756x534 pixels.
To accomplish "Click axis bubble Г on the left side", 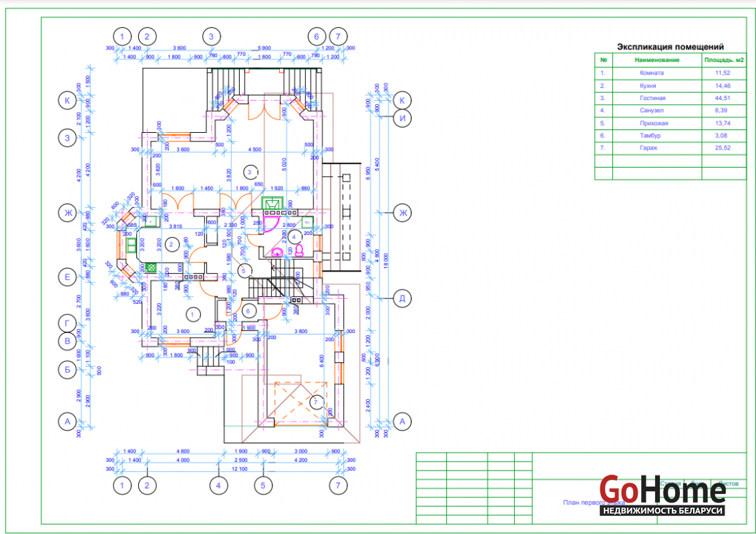I will click(67, 323).
